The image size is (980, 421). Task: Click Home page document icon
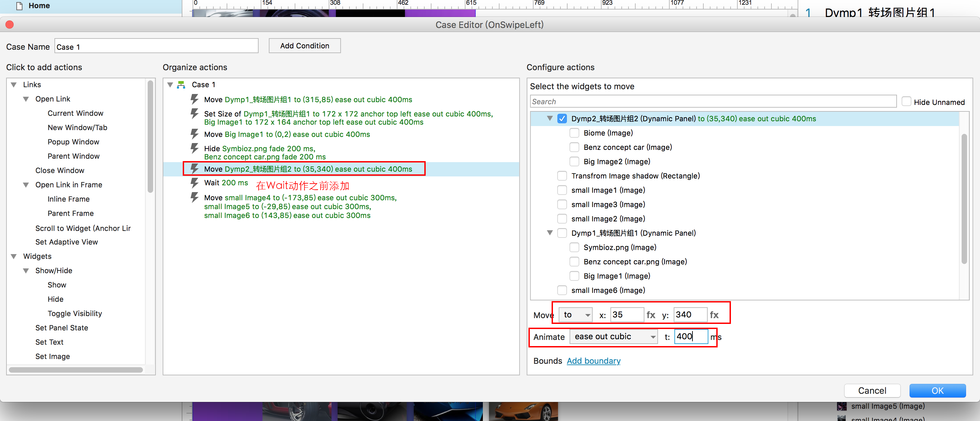tap(19, 6)
